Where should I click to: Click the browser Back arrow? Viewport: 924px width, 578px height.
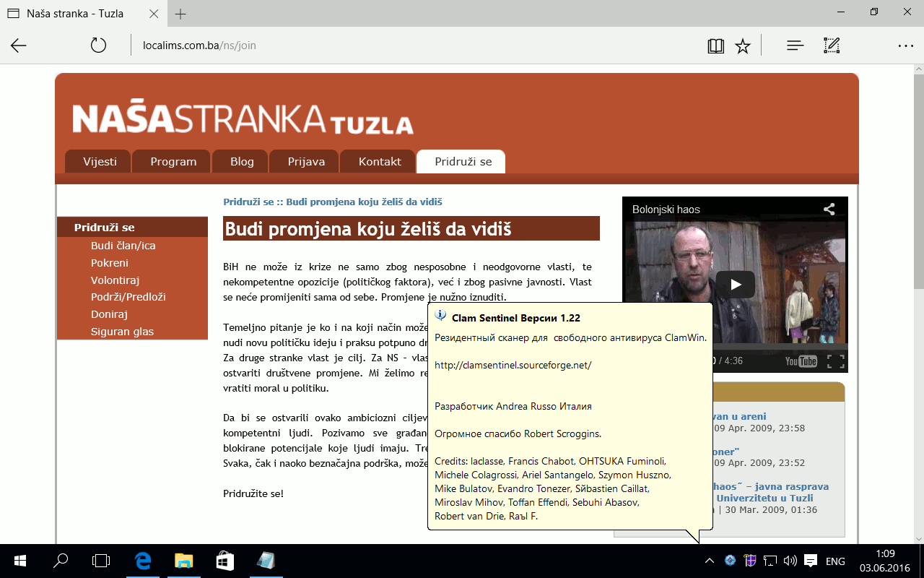[19, 46]
